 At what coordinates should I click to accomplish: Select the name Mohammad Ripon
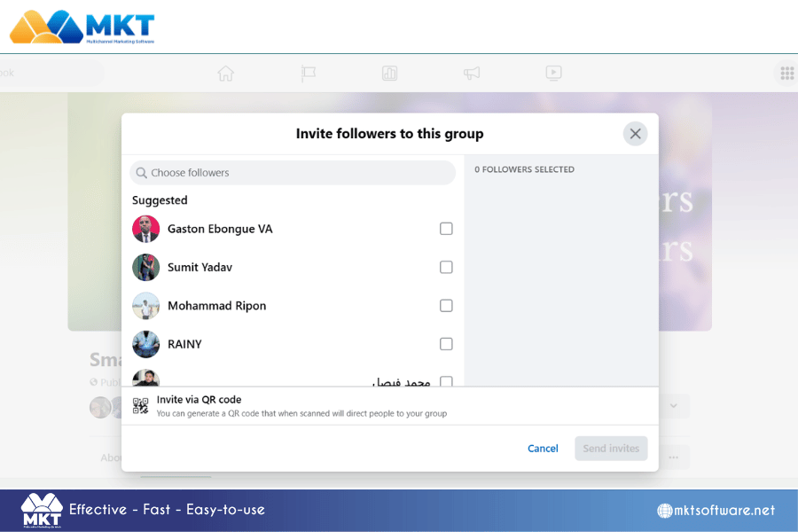click(x=217, y=305)
